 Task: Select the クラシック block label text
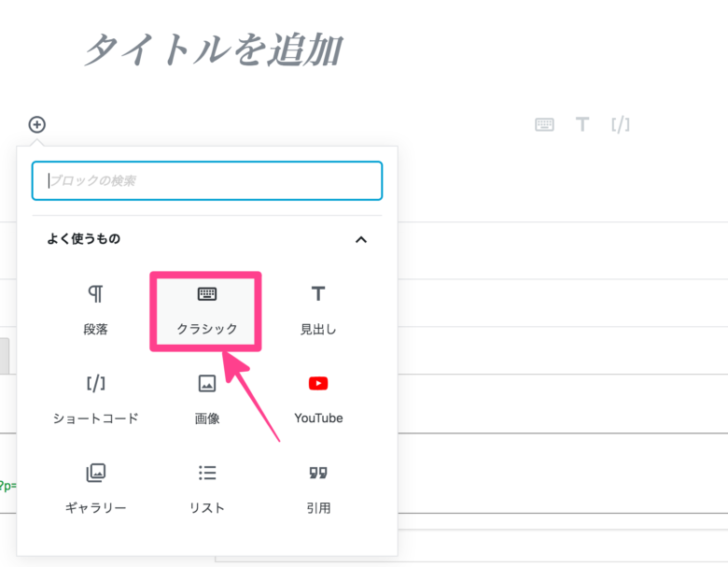pyautogui.click(x=206, y=329)
